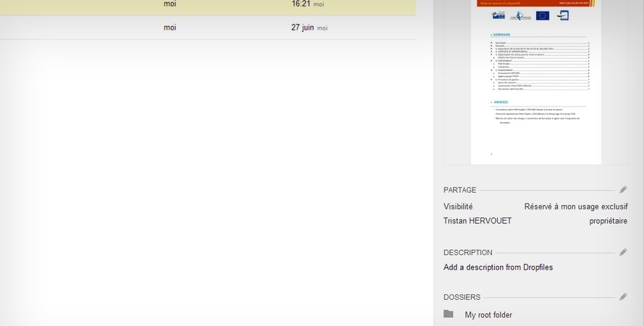
Task: Click the folder icon beside My root folder
Action: pos(449,314)
